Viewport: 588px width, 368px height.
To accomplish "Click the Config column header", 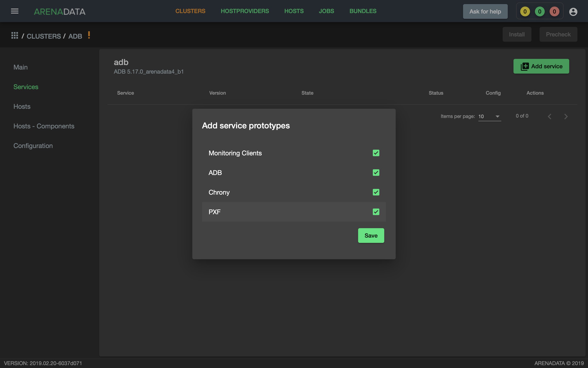I will [493, 93].
